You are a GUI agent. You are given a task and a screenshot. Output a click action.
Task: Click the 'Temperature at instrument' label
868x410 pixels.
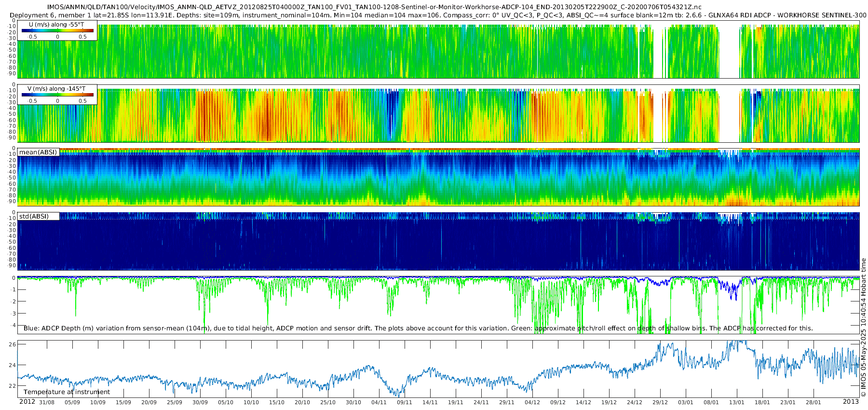coord(67,392)
